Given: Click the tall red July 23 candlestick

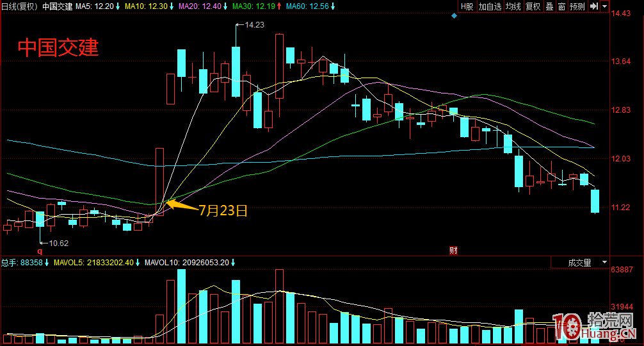Looking at the screenshot, I should (160, 181).
